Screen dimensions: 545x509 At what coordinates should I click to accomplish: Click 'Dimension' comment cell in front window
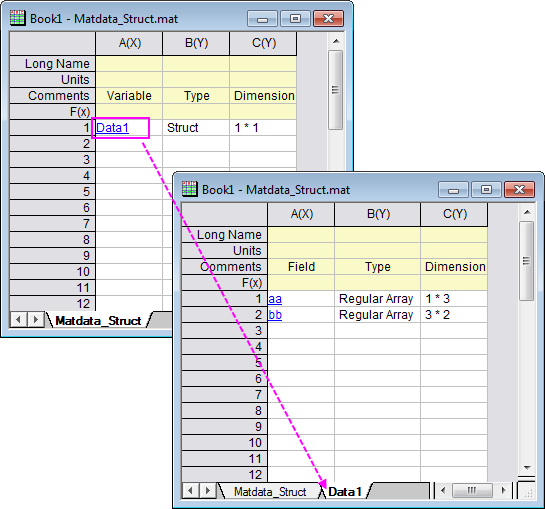454,267
